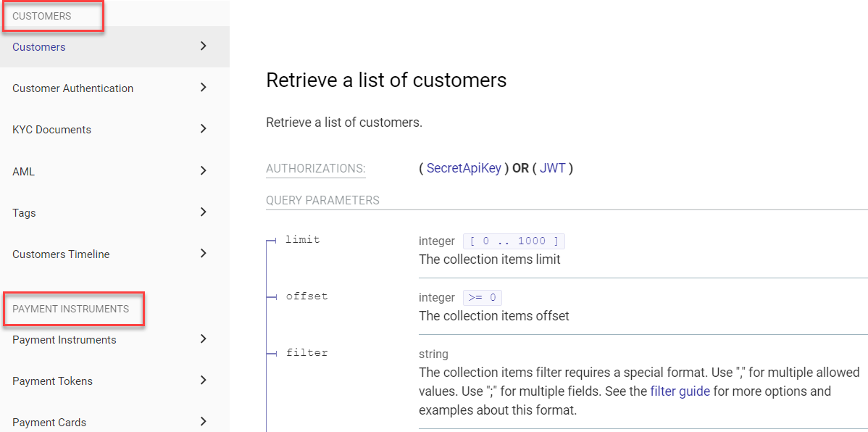Viewport: 868px width, 432px height.
Task: Open the filter guide link
Action: [680, 391]
